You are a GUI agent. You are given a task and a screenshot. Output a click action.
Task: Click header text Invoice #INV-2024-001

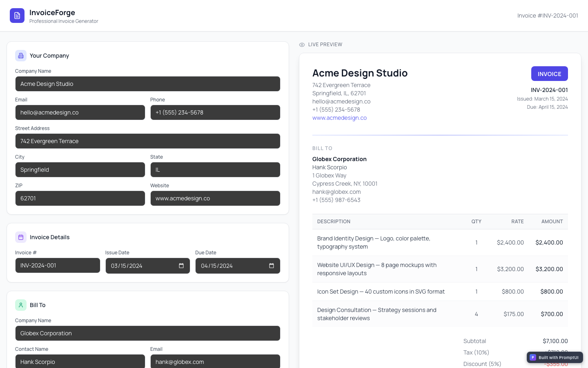[x=548, y=16]
